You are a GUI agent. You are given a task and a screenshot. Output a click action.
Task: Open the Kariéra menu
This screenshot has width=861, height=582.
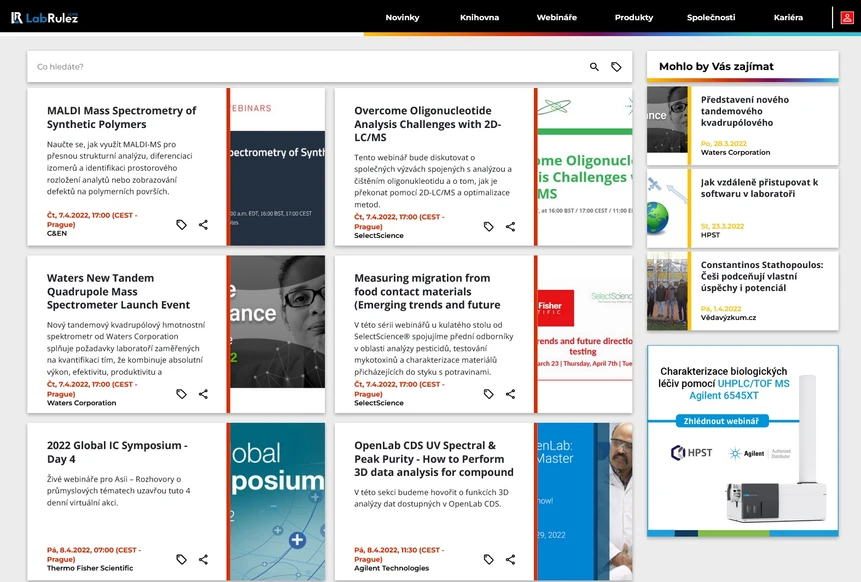point(788,18)
